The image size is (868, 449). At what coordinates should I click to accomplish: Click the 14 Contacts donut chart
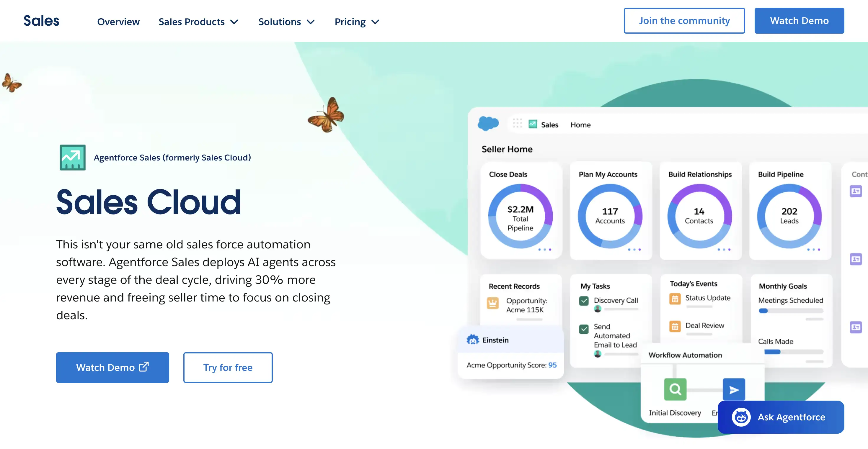point(700,216)
